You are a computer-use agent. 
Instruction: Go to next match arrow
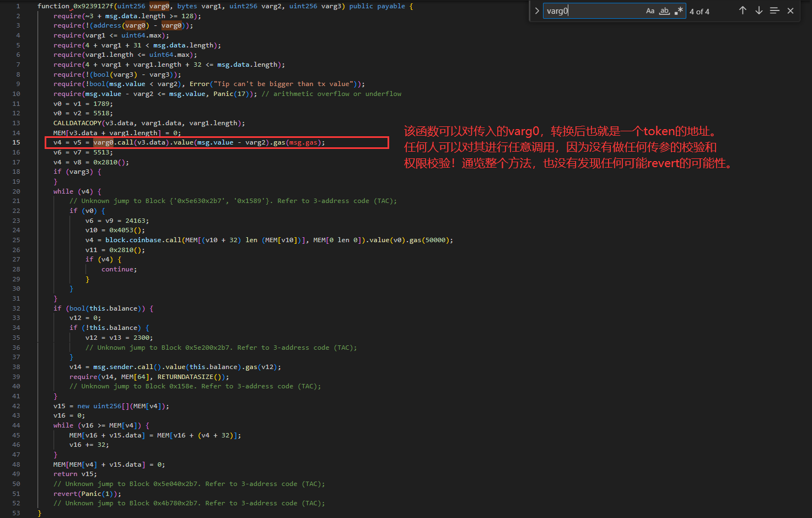coord(759,10)
